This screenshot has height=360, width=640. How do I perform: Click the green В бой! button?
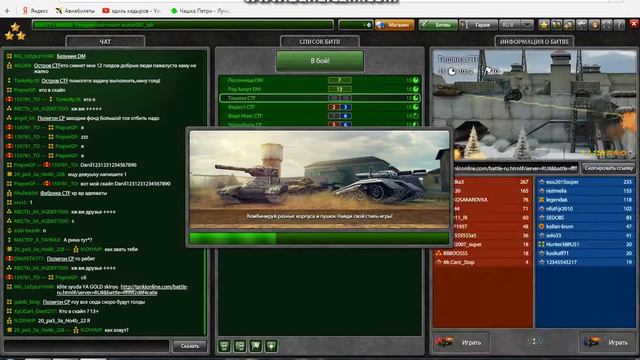[320, 60]
